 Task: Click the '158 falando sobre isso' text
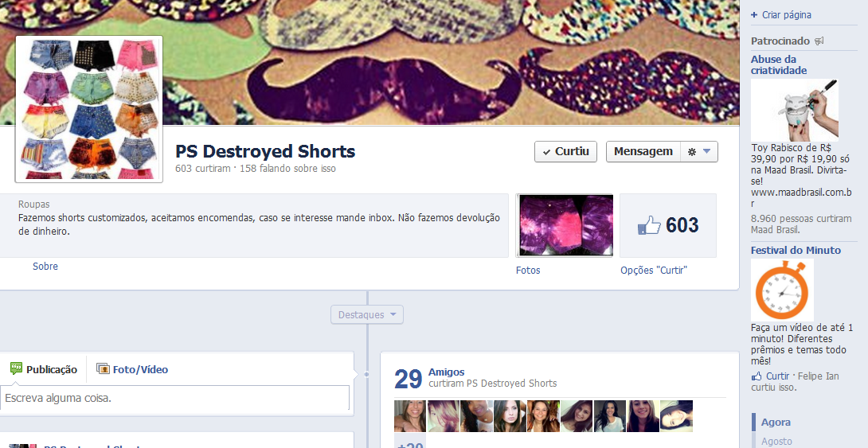287,168
